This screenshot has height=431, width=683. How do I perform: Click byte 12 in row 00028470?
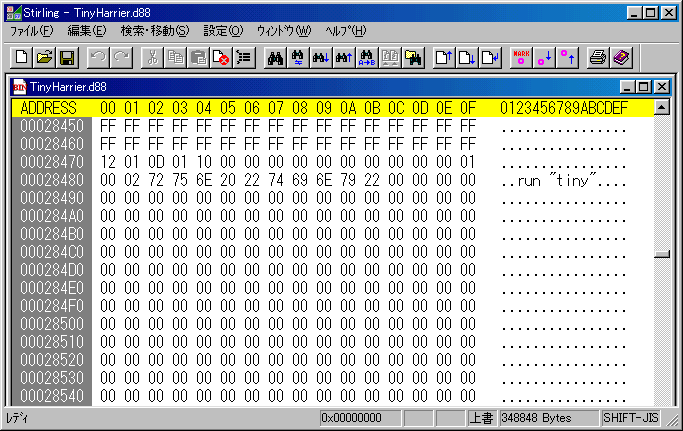pyautogui.click(x=108, y=162)
